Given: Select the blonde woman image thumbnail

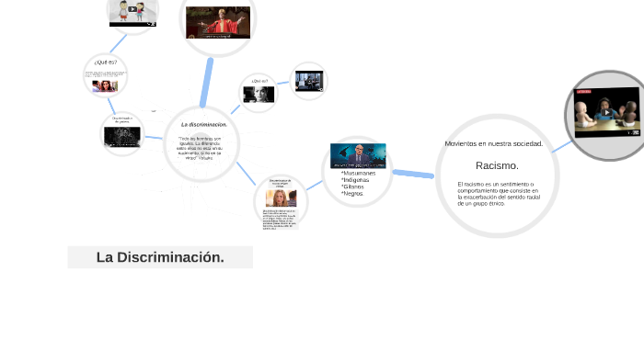Looking at the screenshot, I should point(281,198).
